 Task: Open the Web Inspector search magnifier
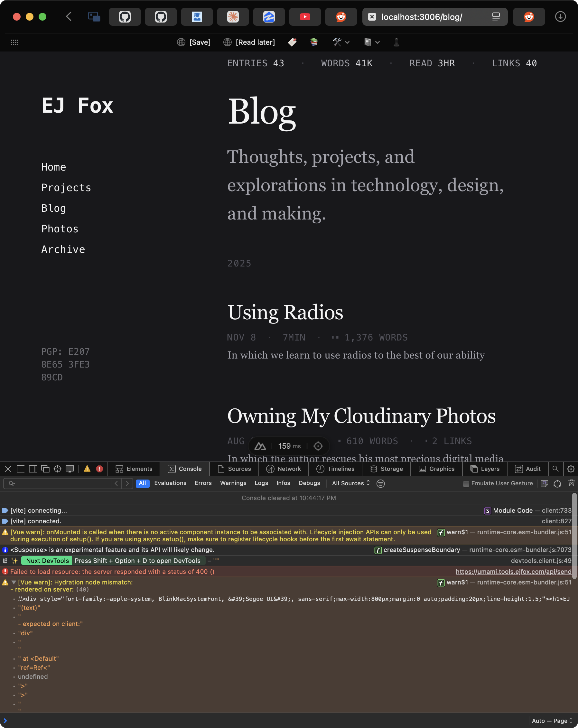(x=555, y=469)
